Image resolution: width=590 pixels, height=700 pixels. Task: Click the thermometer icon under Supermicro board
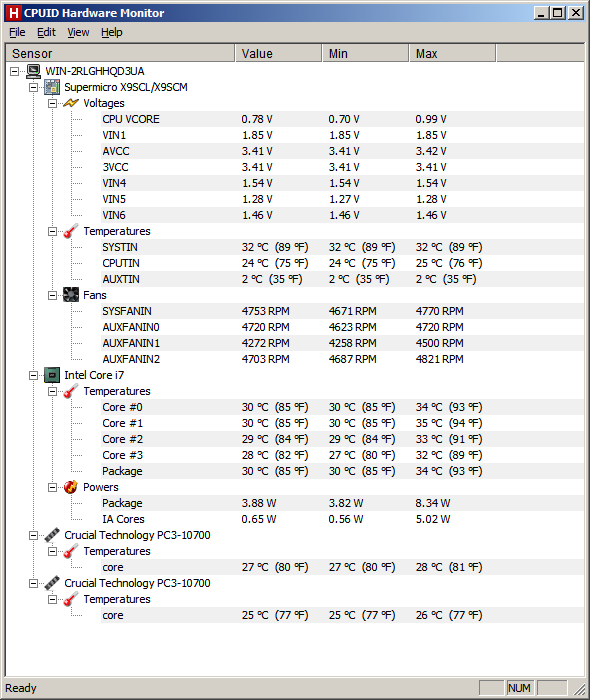point(71,231)
